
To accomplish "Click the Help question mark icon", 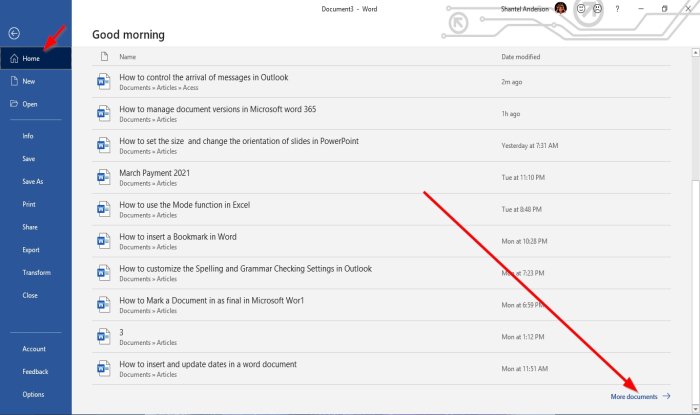I will pos(617,8).
